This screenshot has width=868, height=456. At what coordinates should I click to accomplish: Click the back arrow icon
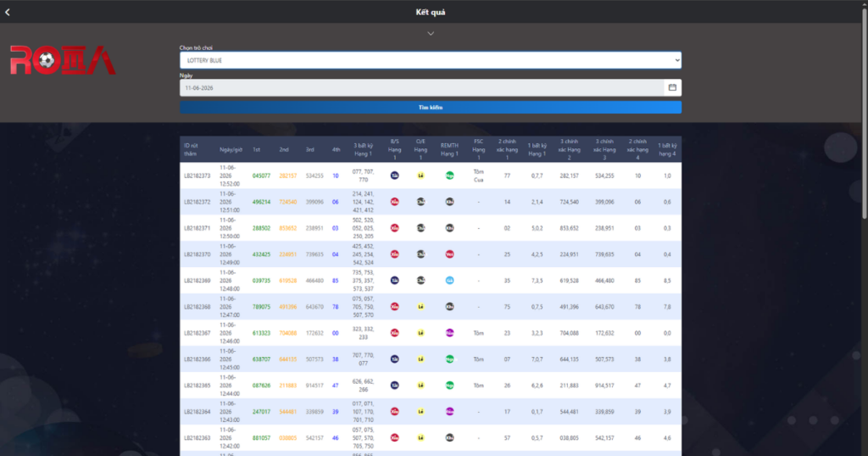(x=7, y=12)
